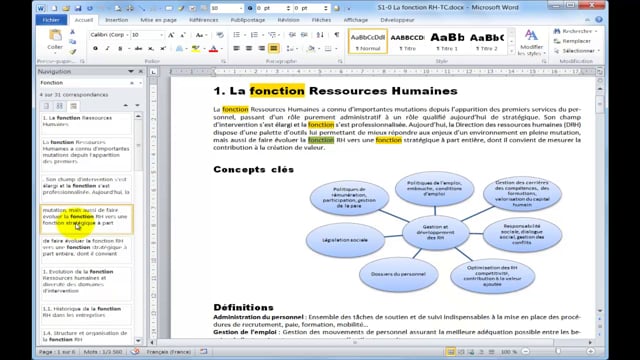This screenshot has width=640, height=360.
Task: Clear formatting with eraser icon
Action: point(220,35)
